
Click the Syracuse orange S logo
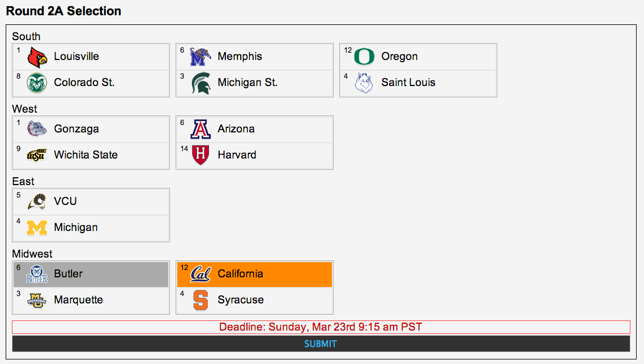201,300
